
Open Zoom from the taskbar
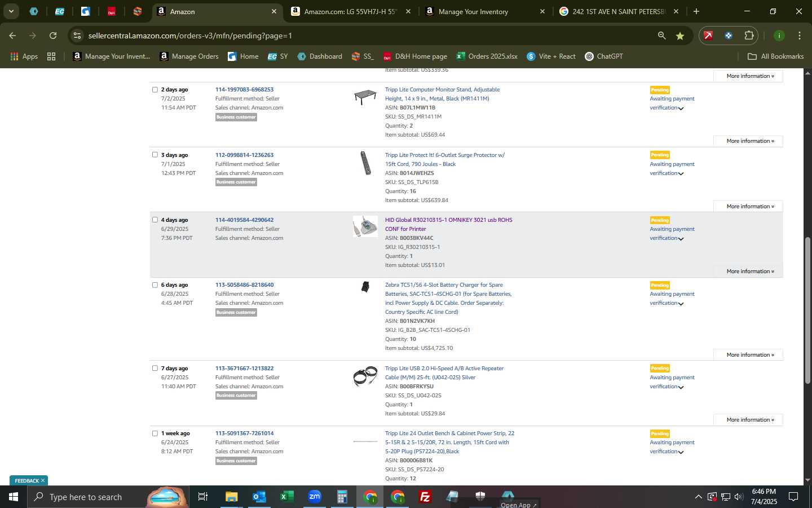click(x=315, y=497)
